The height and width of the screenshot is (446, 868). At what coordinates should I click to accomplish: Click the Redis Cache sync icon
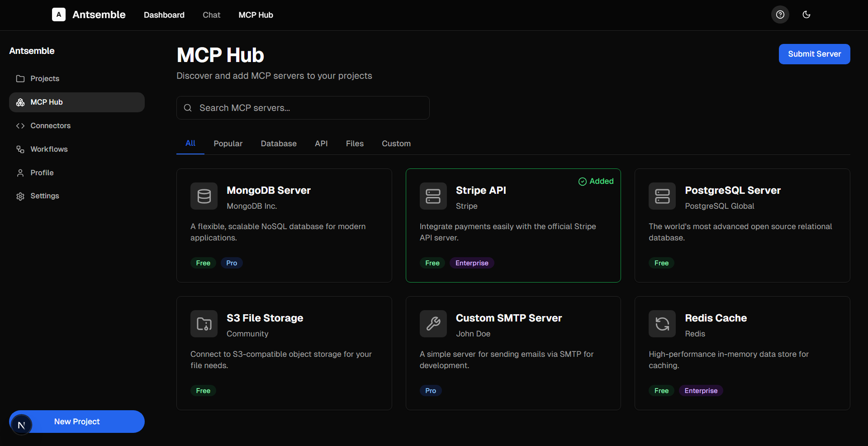click(662, 324)
